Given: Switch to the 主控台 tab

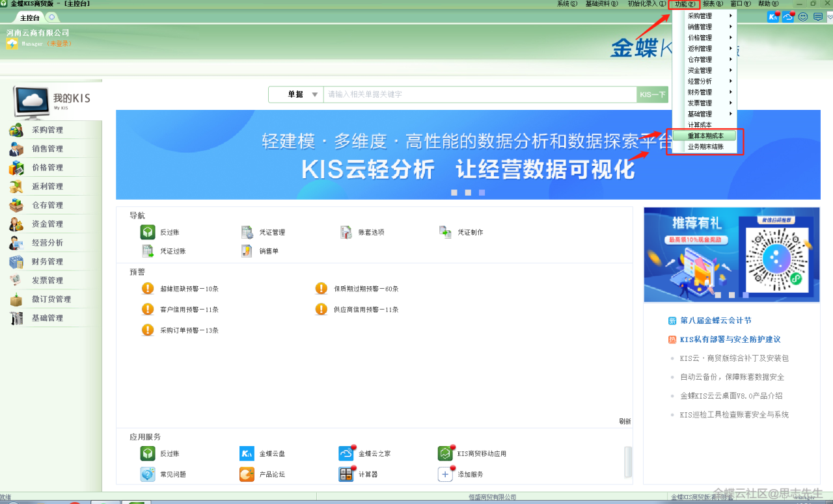Looking at the screenshot, I should click(x=30, y=18).
